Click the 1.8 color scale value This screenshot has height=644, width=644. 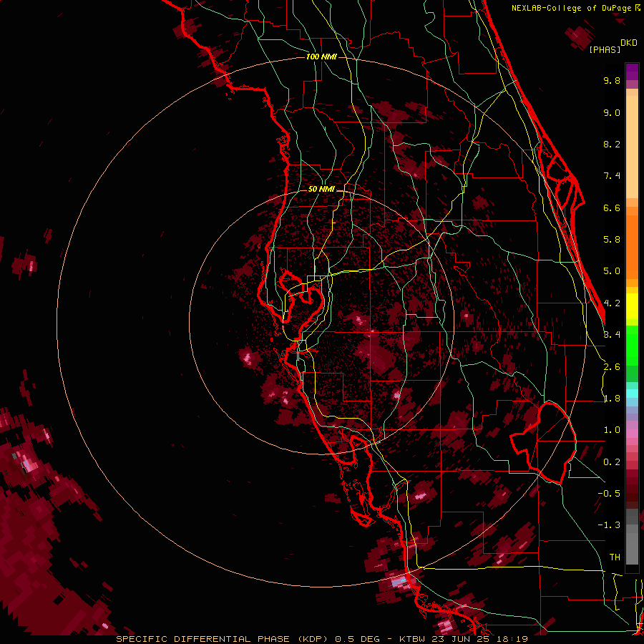click(612, 399)
